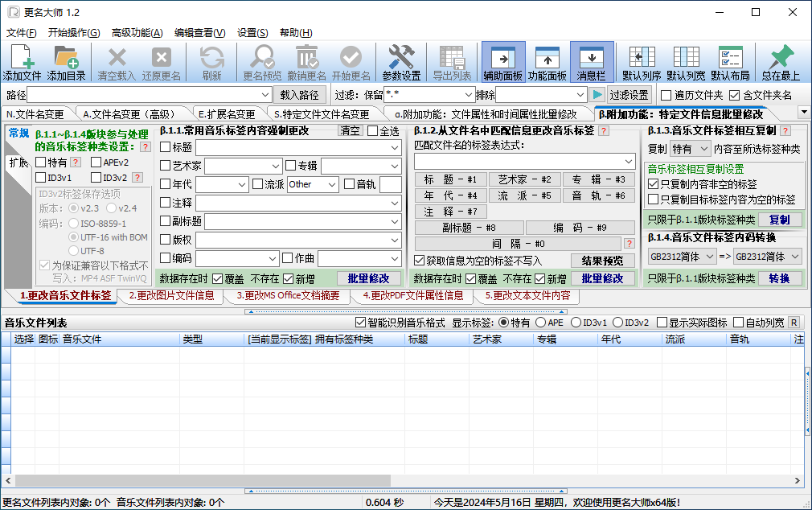Check the APEv2 tag type checkbox

(96, 162)
